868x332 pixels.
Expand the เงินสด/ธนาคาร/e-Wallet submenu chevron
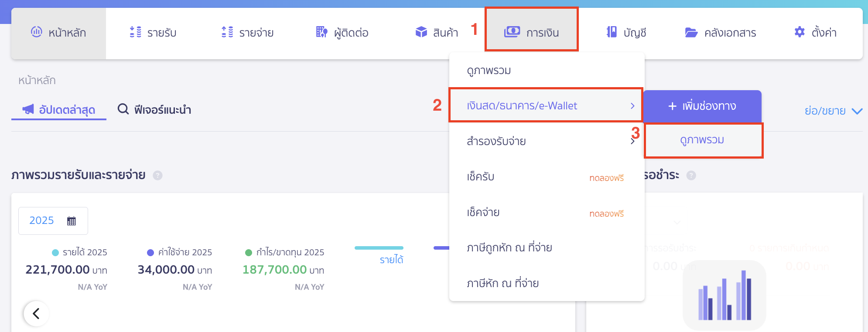pyautogui.click(x=632, y=106)
